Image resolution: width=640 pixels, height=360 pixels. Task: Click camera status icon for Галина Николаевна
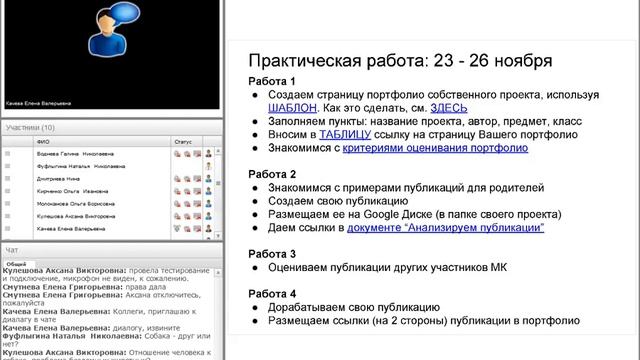(187, 154)
